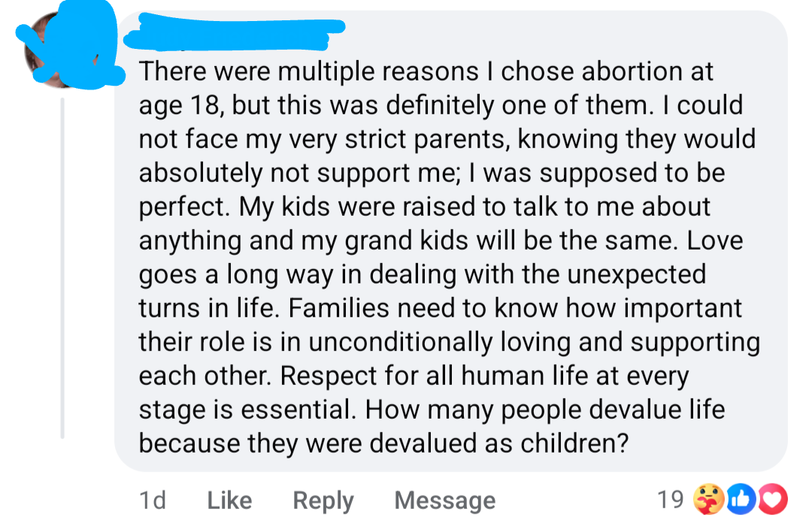View the 19 reactions count
Viewport: 812px width, 524px height.
click(x=670, y=498)
